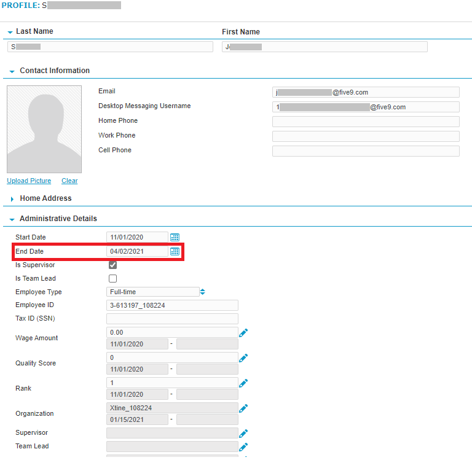The width and height of the screenshot is (472, 476).
Task: Click the Administrative Details heading
Action: pos(58,219)
